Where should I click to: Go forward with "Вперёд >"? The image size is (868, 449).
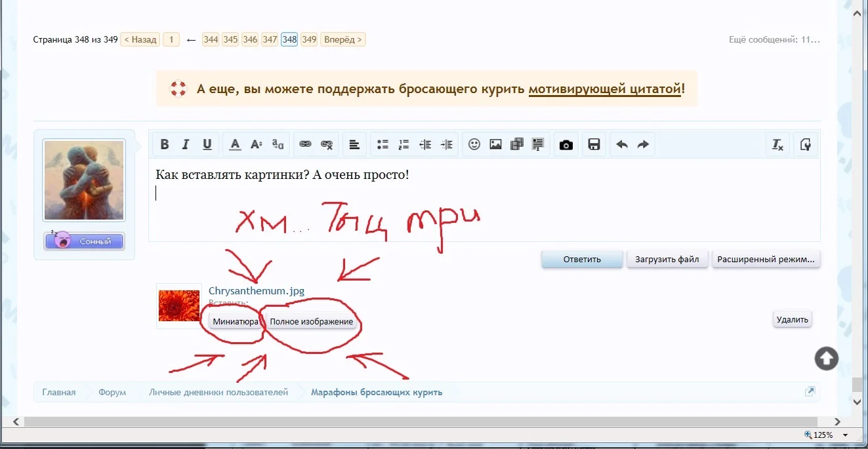pos(343,39)
